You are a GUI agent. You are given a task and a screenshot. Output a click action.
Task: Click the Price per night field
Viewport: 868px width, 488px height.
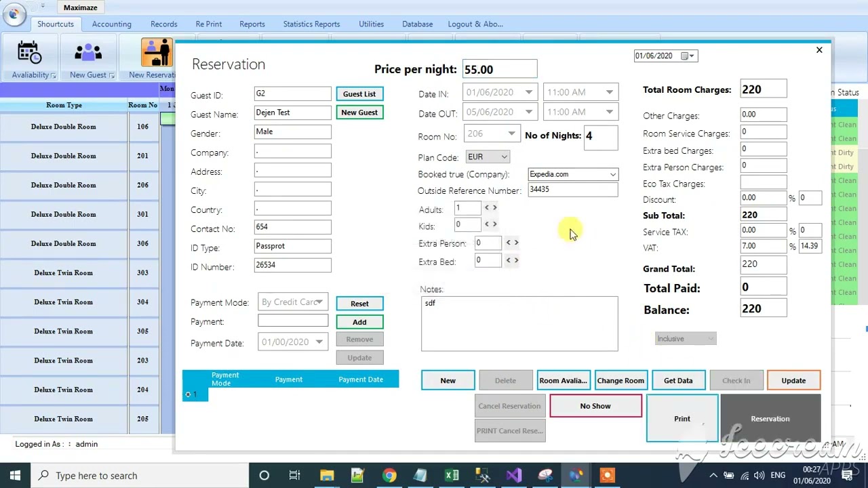(x=500, y=69)
